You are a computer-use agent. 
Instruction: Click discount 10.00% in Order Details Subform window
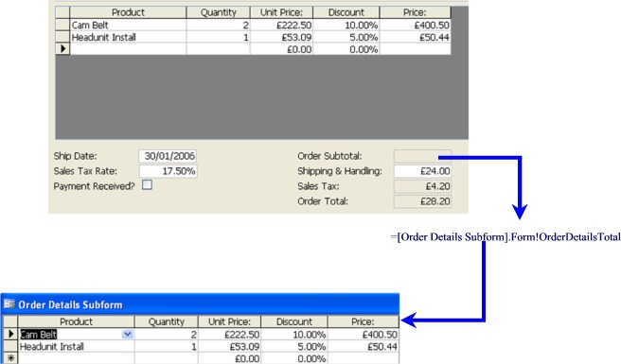pos(294,335)
